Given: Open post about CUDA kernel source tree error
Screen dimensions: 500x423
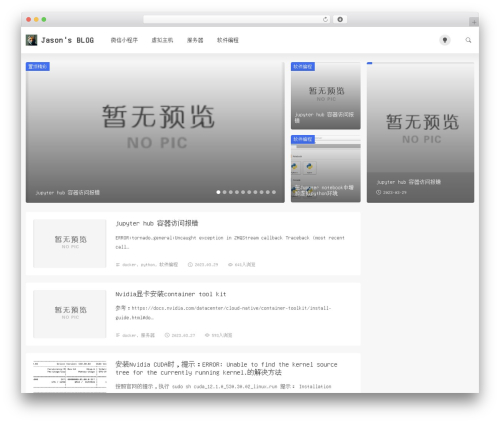Looking at the screenshot, I should 226,368.
